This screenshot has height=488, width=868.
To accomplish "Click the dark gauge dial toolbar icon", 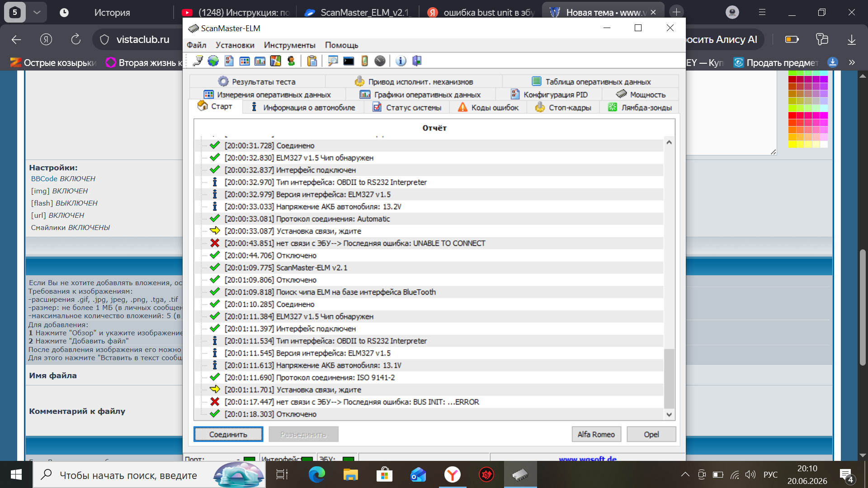I will [380, 61].
